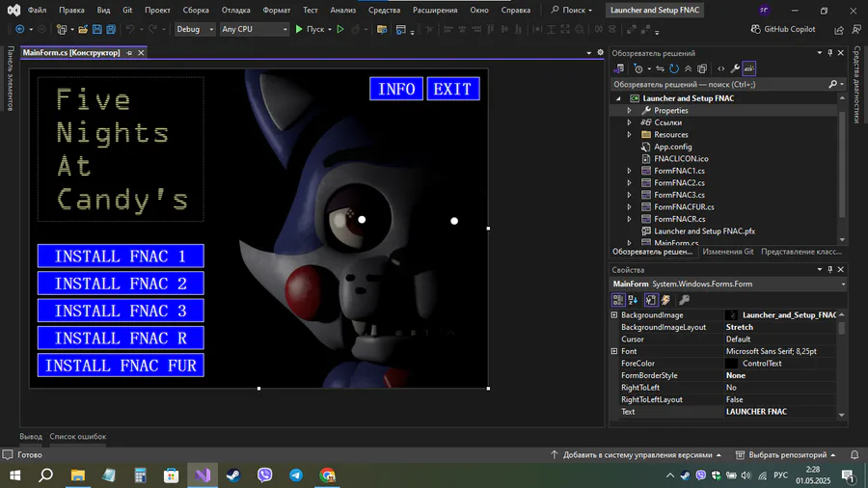The image size is (868, 488).
Task: Expand the FormFNAC1.cs node
Action: point(629,171)
